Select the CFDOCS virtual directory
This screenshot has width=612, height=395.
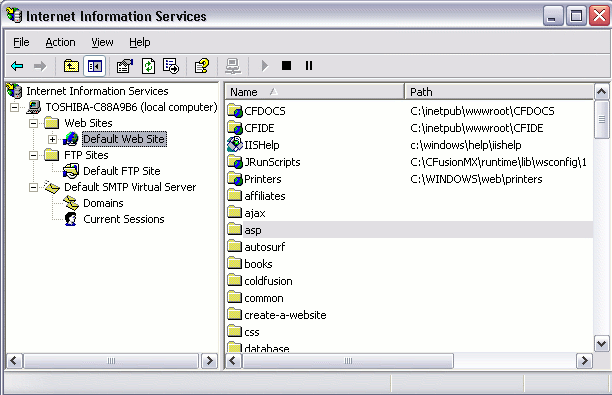click(265, 111)
